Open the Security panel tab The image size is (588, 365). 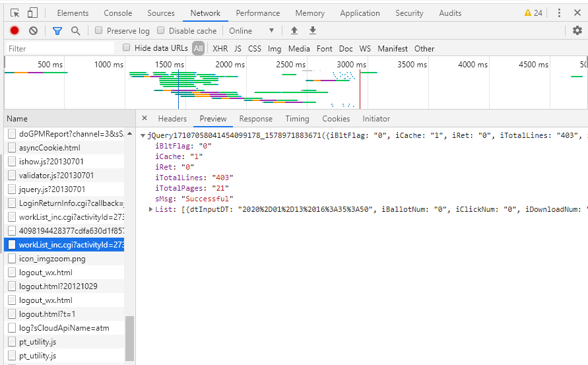(x=409, y=13)
